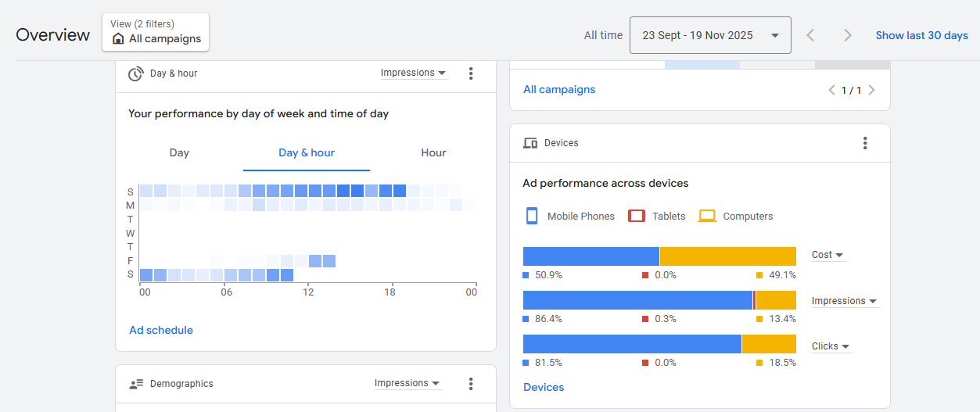Toggle Tablets legend item
Viewport: 980px width, 412px height.
click(x=657, y=217)
